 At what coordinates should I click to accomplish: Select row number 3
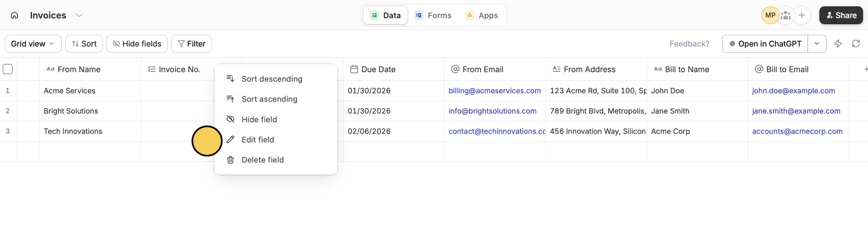pos(7,131)
